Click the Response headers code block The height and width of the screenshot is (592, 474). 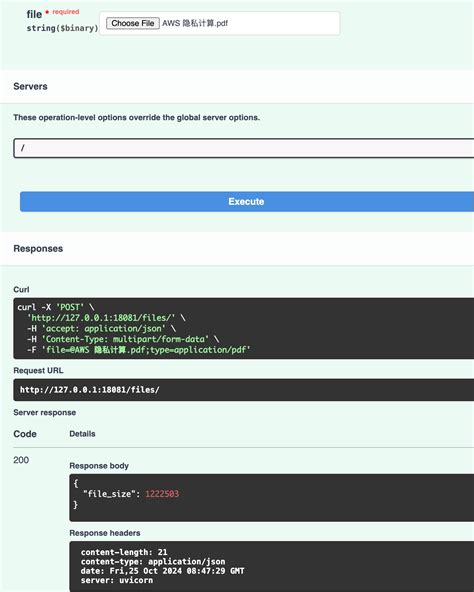pyautogui.click(x=272, y=566)
